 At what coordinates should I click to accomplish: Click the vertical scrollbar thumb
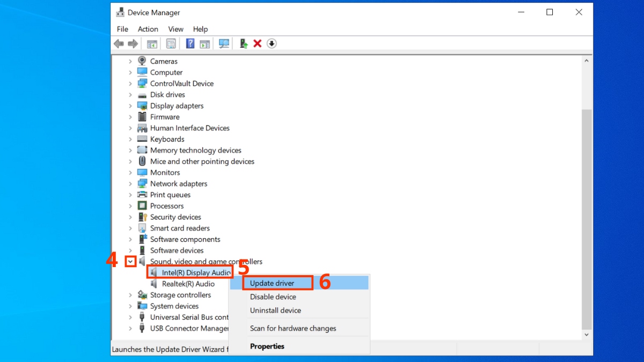587,219
